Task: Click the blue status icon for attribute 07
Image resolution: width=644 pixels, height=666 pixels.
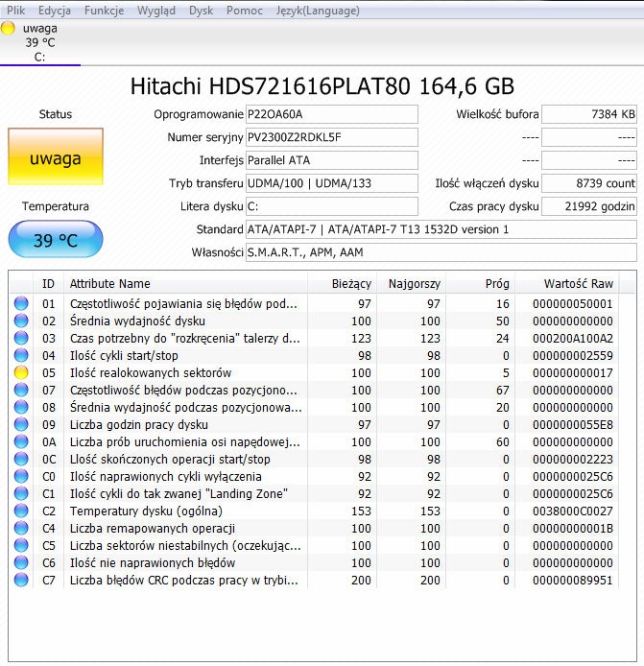Action: tap(21, 390)
